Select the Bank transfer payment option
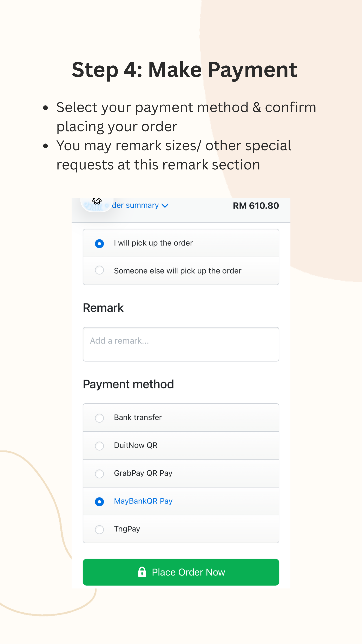Viewport: 362px width, 644px height. (99, 418)
